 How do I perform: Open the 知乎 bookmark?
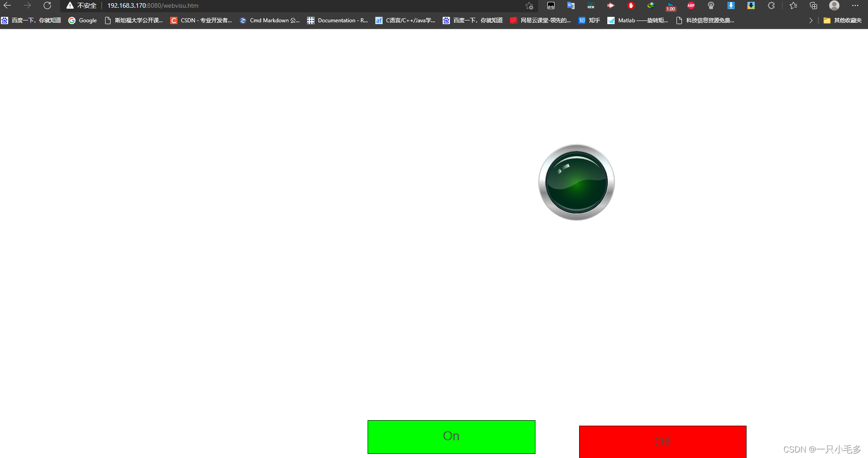[x=589, y=20]
